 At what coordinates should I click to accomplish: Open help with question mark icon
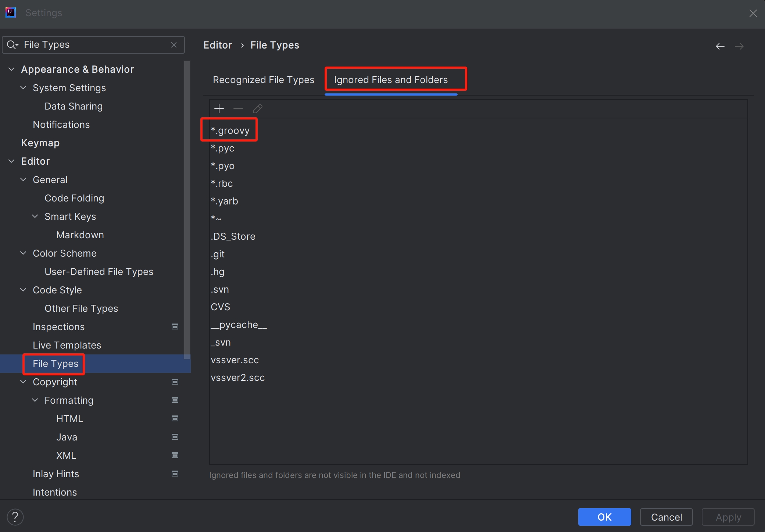pos(15,517)
